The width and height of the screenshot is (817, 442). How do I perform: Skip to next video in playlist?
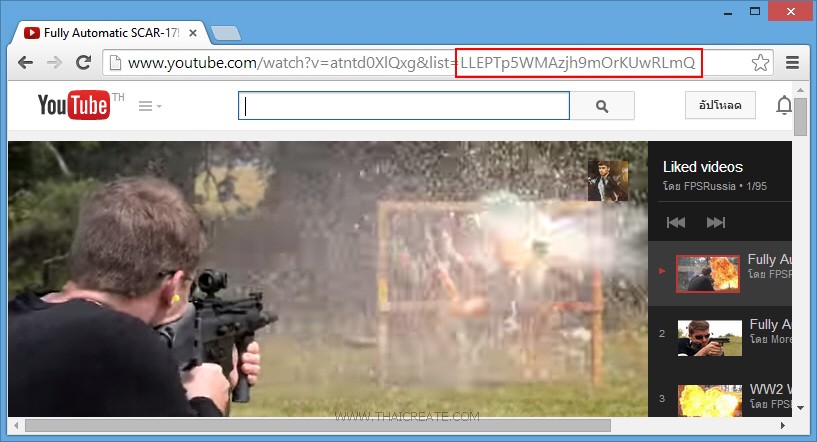[716, 223]
